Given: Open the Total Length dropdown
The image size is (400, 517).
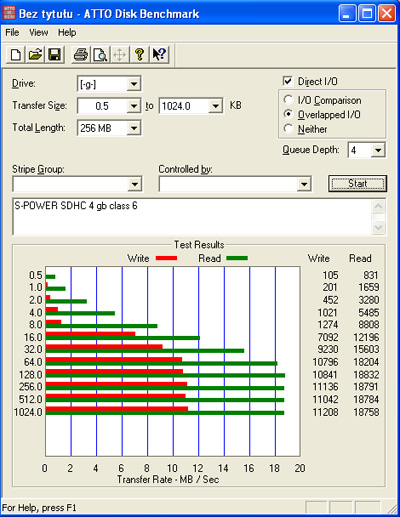Looking at the screenshot, I should point(134,128).
